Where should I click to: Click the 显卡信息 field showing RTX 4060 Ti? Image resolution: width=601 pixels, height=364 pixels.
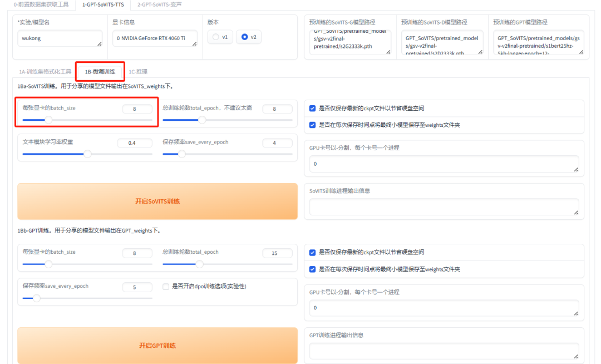tap(155, 38)
